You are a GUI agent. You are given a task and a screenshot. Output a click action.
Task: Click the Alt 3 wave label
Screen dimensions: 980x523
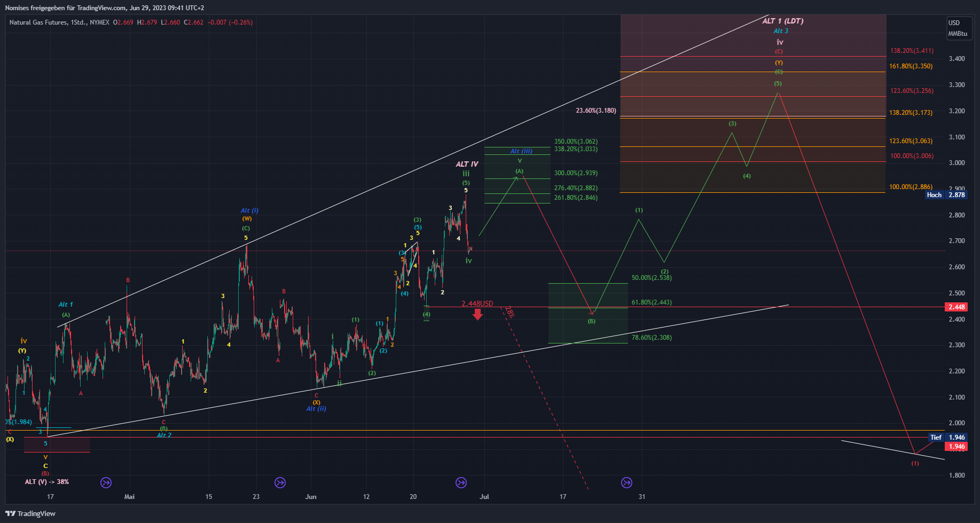[781, 31]
